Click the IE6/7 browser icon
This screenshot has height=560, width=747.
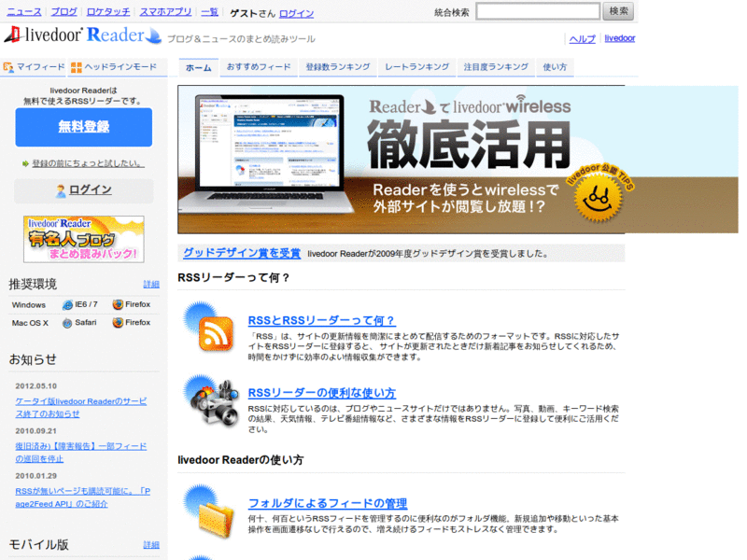pos(67,305)
